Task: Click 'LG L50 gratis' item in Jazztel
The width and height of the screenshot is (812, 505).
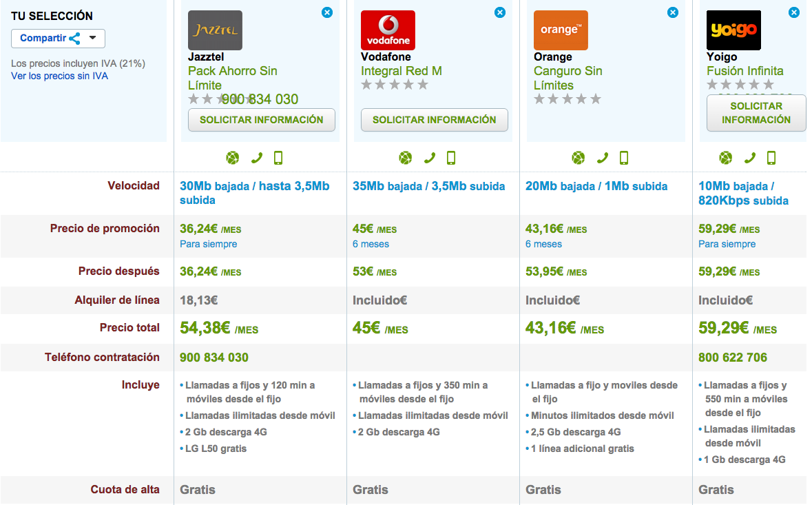Action: click(216, 449)
